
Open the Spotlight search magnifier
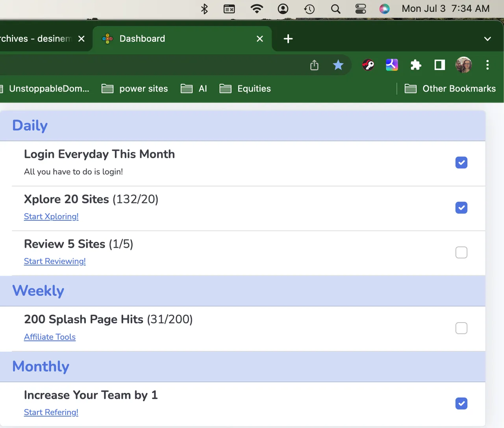(x=335, y=9)
